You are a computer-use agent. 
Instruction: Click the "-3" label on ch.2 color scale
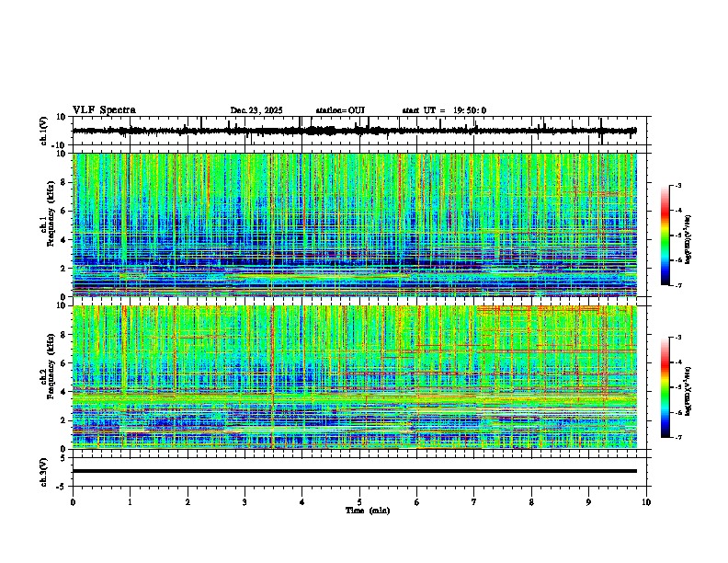pyautogui.click(x=677, y=338)
